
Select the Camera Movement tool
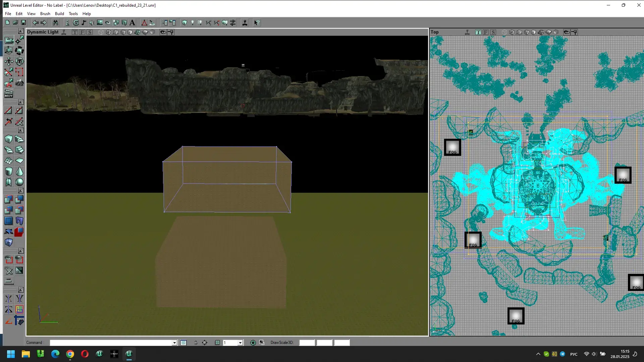pos(9,40)
